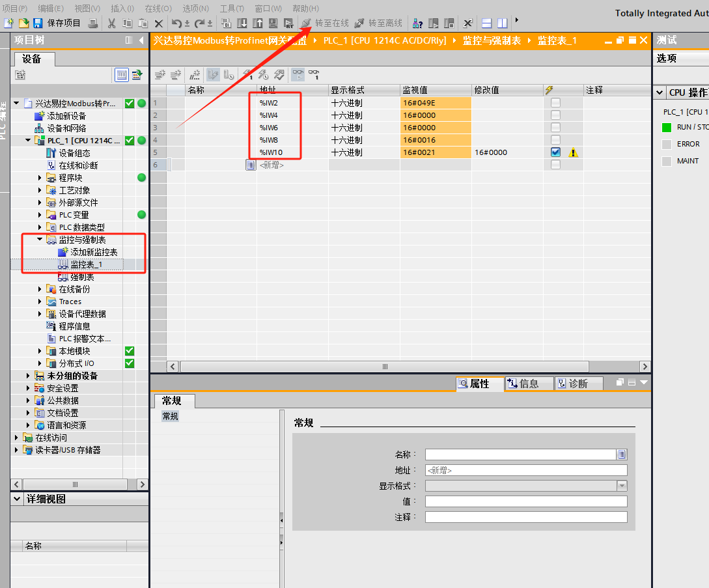Viewport: 709px width, 588px height.
Task: Click the print icon in the main toolbar
Action: 92,23
